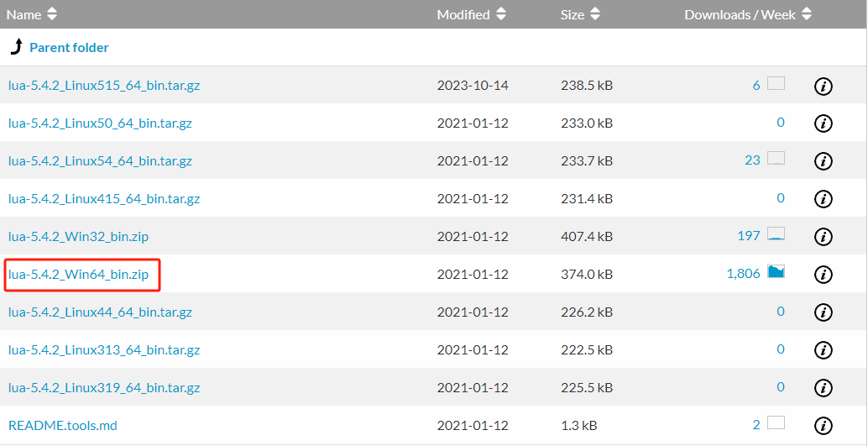Viewport: 868px width, 446px height.
Task: Download lua-5.4.2_Linux313_64_bin.tar.gz
Action: pyautogui.click(x=103, y=349)
